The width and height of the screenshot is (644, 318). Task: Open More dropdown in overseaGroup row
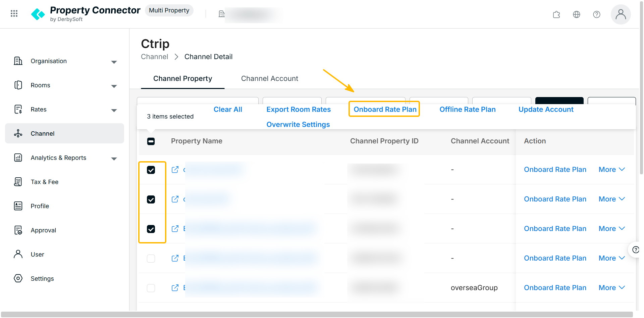[x=612, y=288]
